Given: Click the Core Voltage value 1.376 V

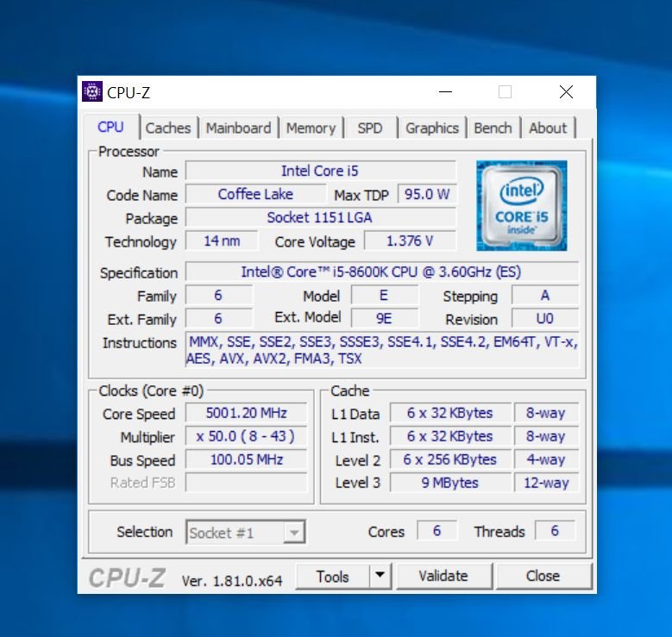Looking at the screenshot, I should (410, 240).
